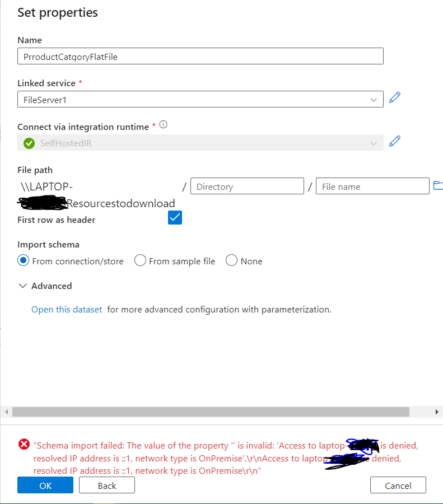Click the green SelfHostedIR status checkmark
Image resolution: width=443 pixels, height=504 pixels.
pyautogui.click(x=29, y=143)
